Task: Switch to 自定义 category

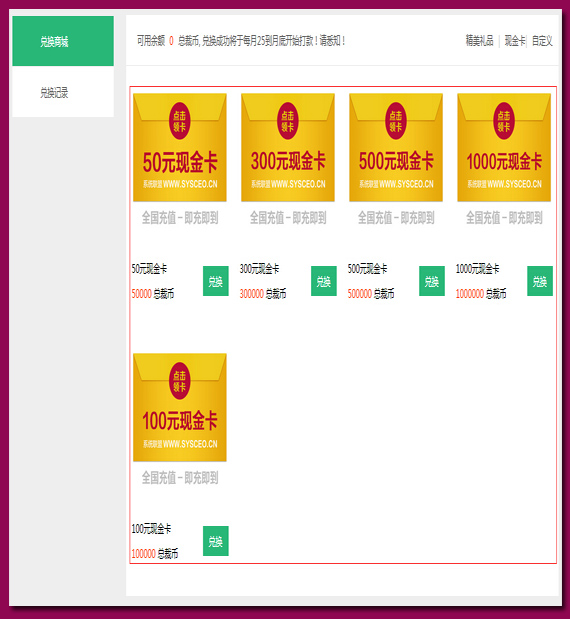Action: [x=542, y=41]
